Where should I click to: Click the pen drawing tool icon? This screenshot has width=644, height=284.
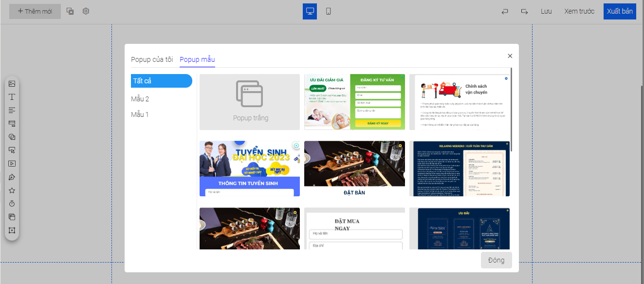tap(12, 177)
